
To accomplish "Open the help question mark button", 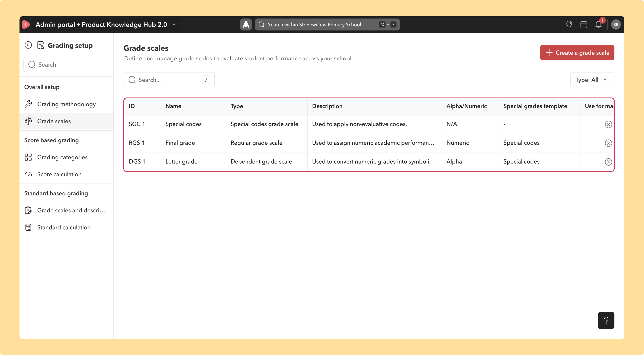I will pos(606,320).
